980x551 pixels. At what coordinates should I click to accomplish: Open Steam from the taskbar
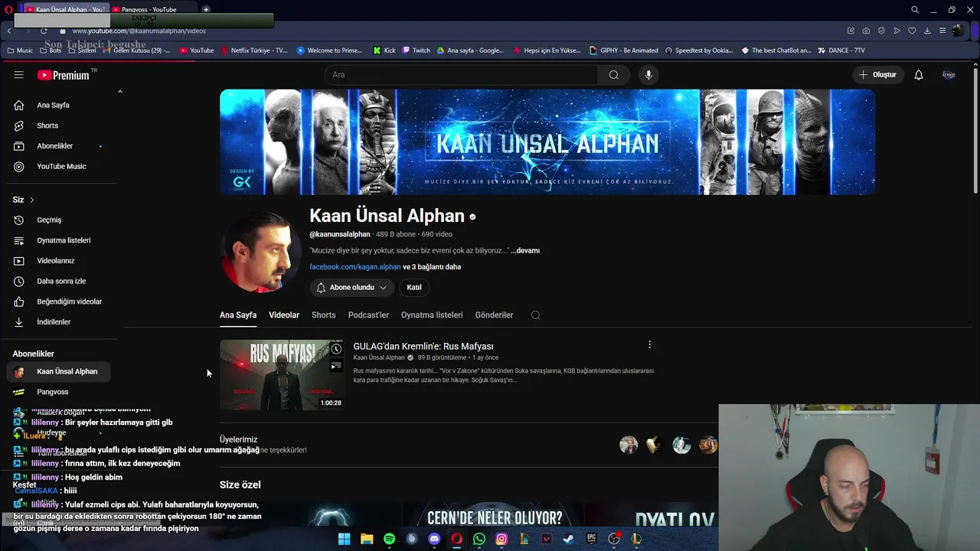pos(569,539)
